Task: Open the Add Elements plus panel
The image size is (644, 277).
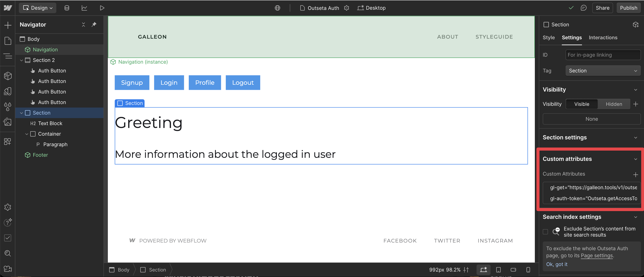Action: [8, 25]
